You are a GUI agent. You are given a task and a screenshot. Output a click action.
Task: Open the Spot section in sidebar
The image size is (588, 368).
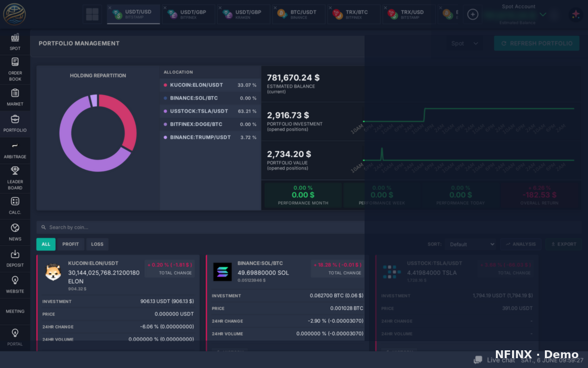(15, 42)
